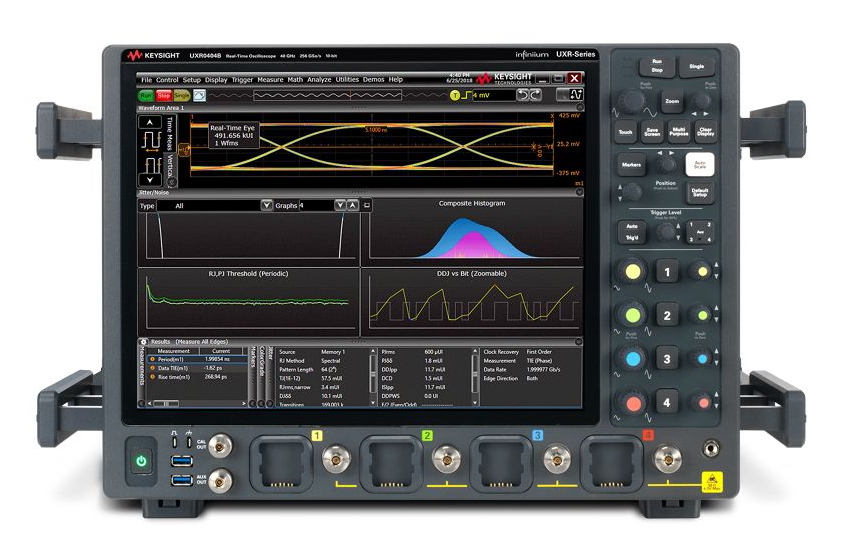Push the Save Screen key

click(x=652, y=131)
